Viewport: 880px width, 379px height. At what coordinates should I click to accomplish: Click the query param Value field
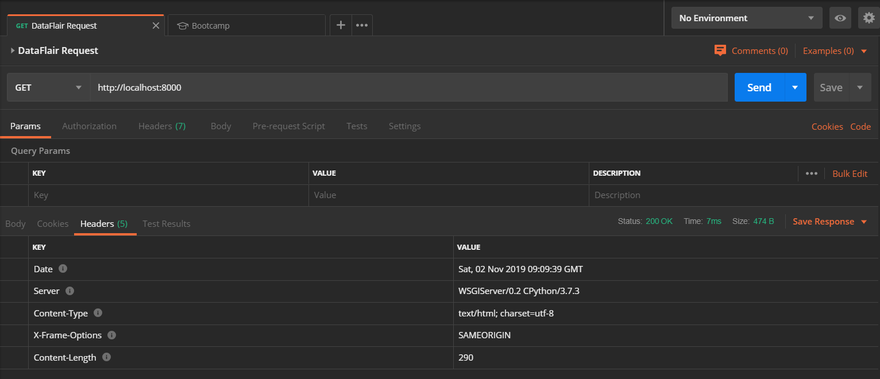click(x=449, y=195)
